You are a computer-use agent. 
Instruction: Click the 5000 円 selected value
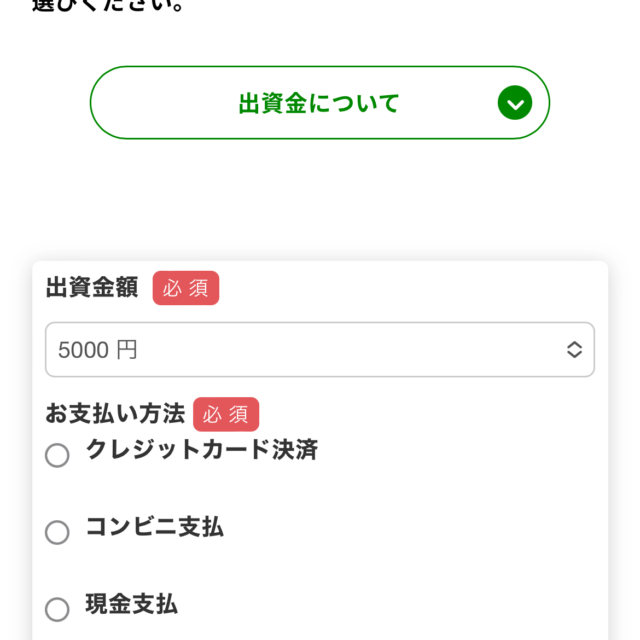[97, 350]
